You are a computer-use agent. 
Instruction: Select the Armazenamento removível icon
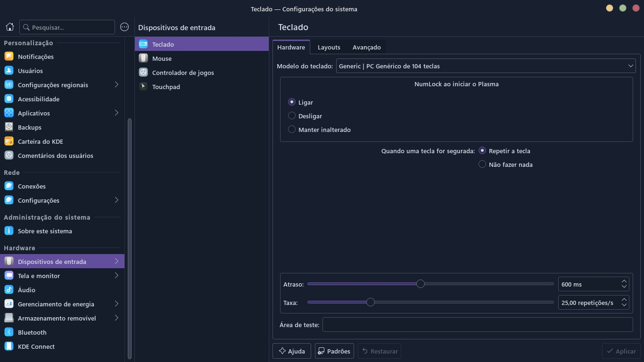point(9,318)
